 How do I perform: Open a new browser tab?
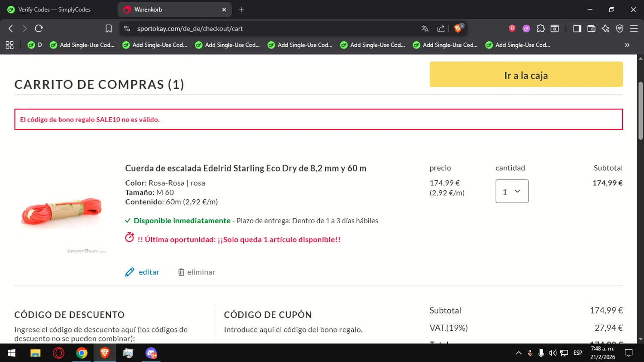pos(242,9)
